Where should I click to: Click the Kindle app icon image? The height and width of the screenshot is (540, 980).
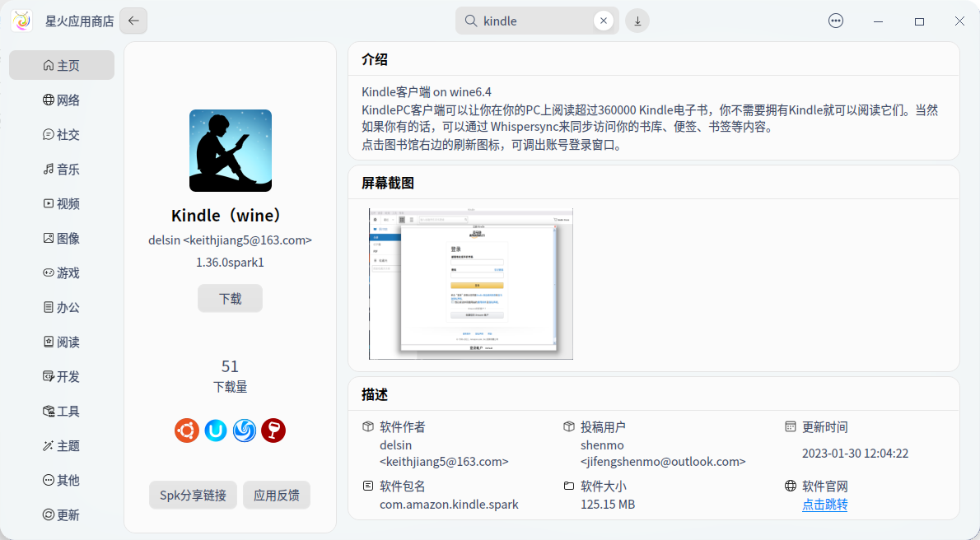(231, 151)
